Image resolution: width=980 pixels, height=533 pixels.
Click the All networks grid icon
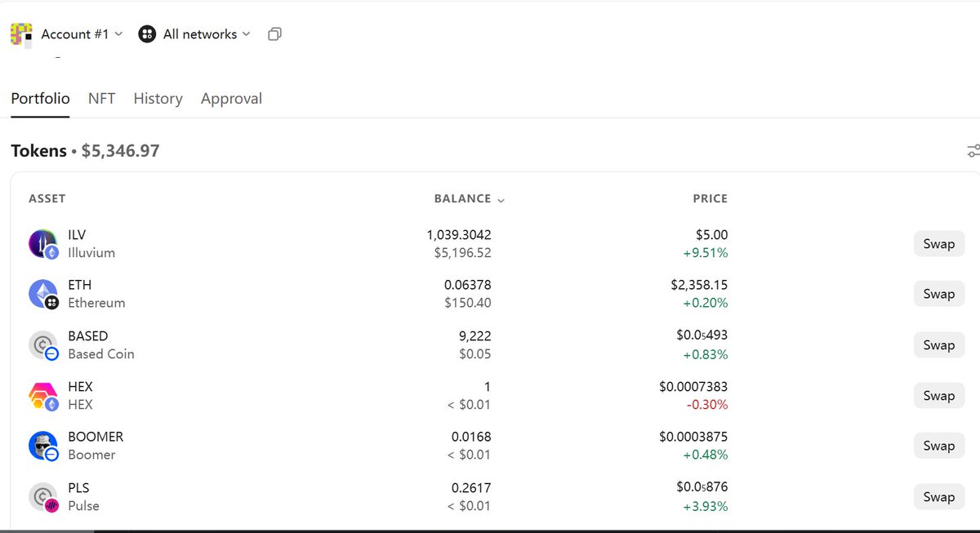click(x=147, y=34)
